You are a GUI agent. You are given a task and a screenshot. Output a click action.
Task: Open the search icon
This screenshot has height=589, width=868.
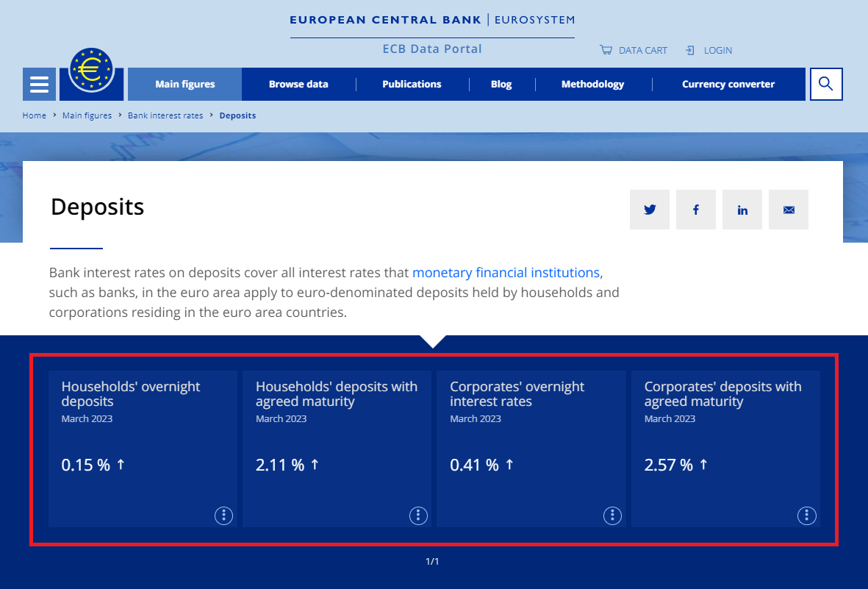[x=826, y=84]
